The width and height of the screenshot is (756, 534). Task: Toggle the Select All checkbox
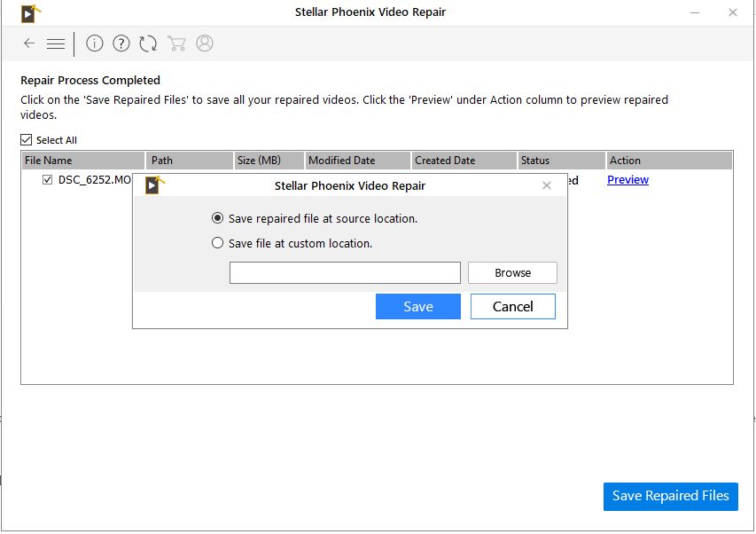tap(27, 140)
